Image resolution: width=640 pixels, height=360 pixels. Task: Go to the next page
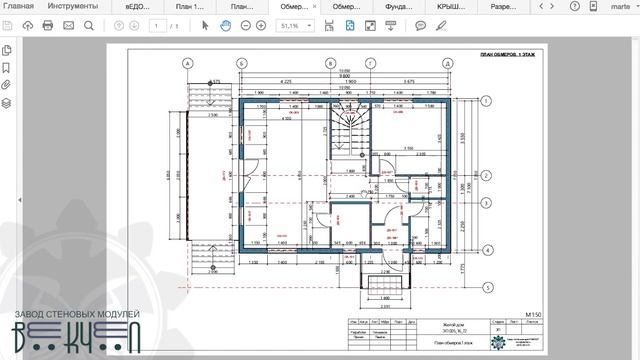(134, 26)
